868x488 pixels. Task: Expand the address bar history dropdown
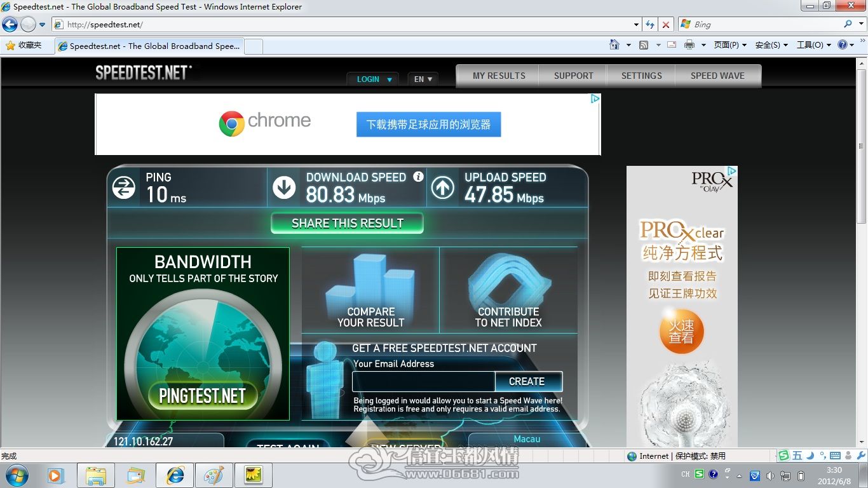pyautogui.click(x=636, y=25)
